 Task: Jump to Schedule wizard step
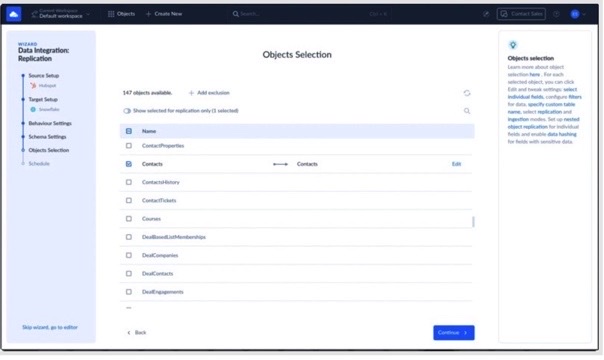click(39, 164)
